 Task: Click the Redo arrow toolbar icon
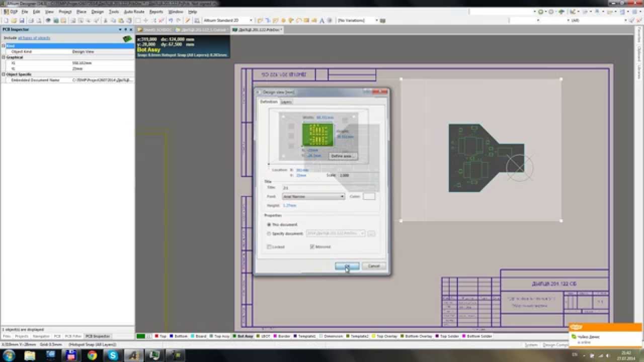click(x=179, y=21)
